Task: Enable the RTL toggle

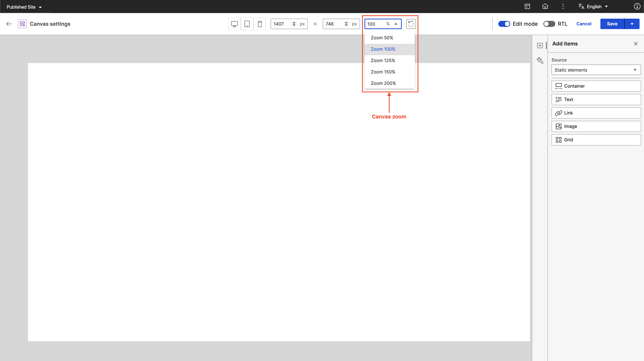Action: pos(549,24)
